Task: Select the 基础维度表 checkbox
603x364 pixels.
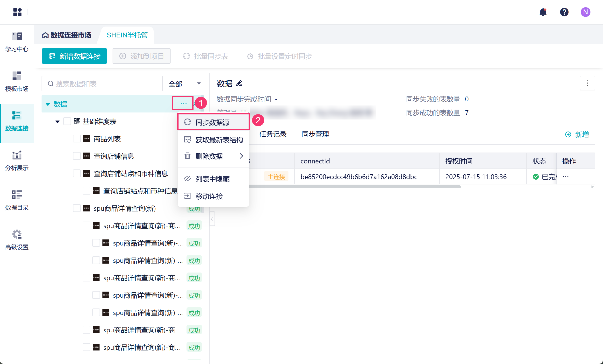Action: 67,121
